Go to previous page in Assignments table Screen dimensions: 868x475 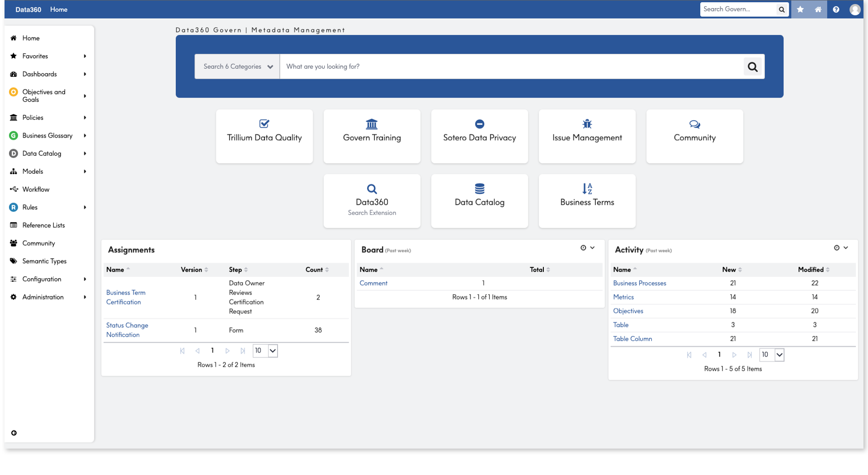click(198, 351)
